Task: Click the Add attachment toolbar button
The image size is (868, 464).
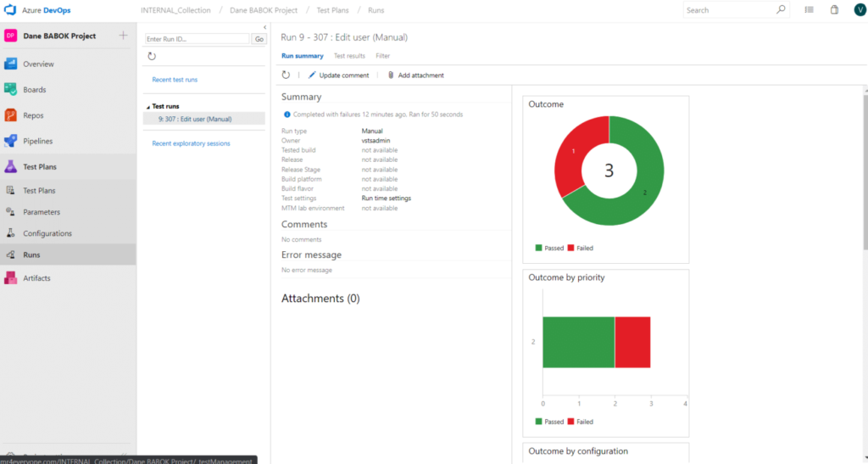Action: 415,75
